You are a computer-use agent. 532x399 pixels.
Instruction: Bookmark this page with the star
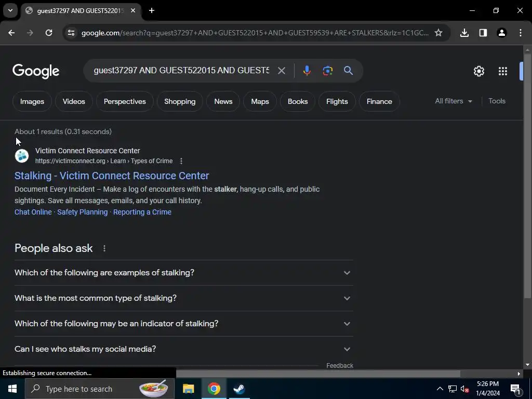tap(438, 33)
